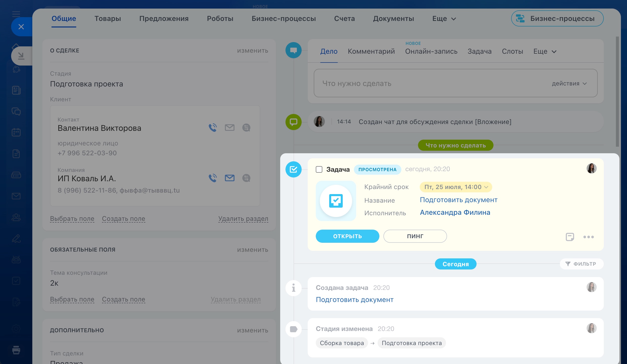Click the avatar in the chat created entry
Screen dimensions: 627x364
click(319, 122)
